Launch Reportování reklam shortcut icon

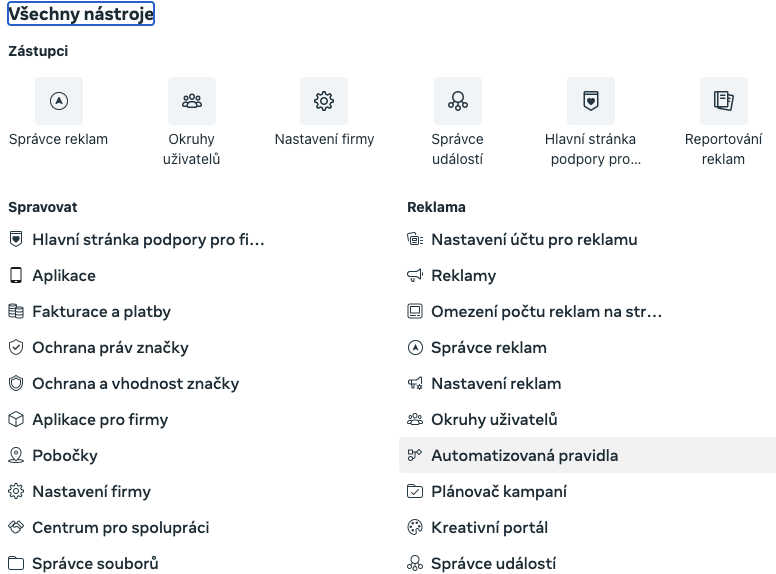click(724, 101)
